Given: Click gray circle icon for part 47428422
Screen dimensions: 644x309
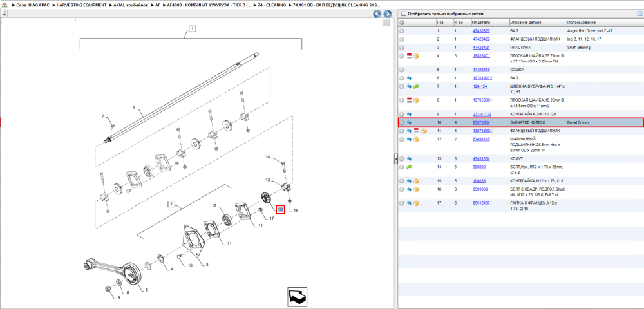Looking at the screenshot, I should pos(402,39).
